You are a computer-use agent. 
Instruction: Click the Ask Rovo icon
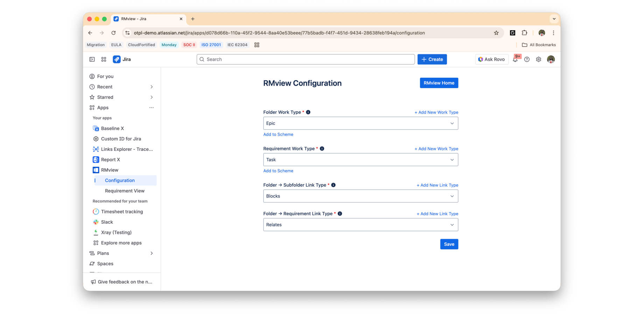tap(480, 59)
